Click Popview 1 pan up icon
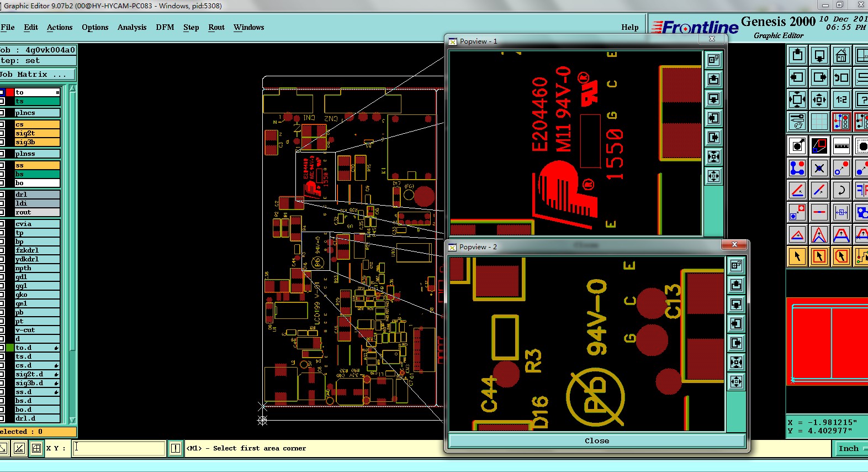This screenshot has width=868, height=472. (713, 79)
